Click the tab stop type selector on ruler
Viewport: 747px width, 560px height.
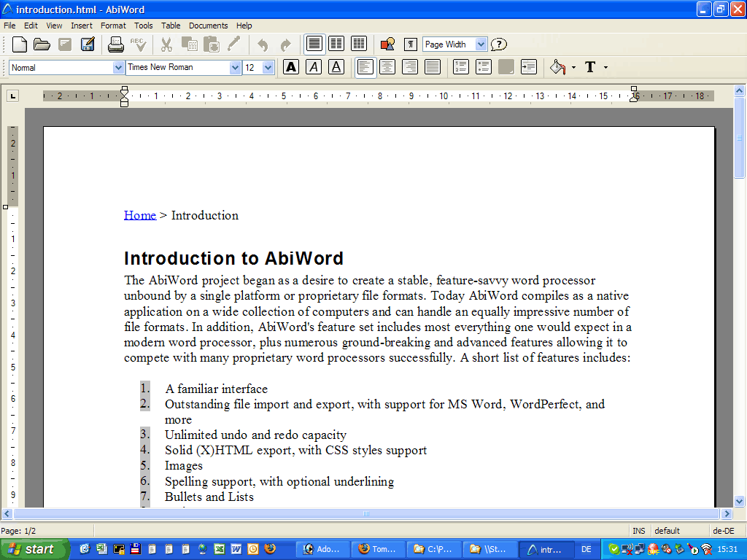click(x=13, y=96)
